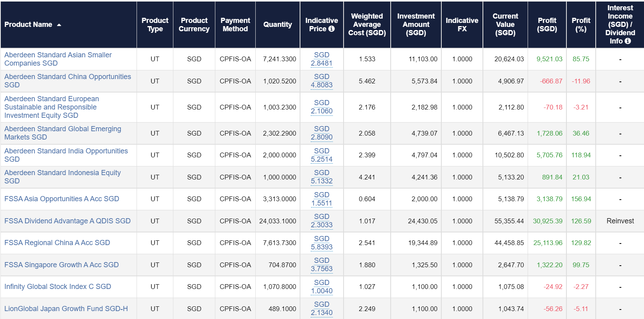
Task: Select profit value 30,925.39
Action: (x=547, y=221)
